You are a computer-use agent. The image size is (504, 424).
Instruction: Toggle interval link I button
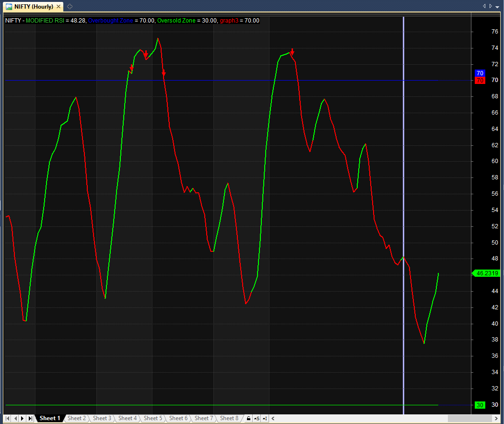[265, 418]
